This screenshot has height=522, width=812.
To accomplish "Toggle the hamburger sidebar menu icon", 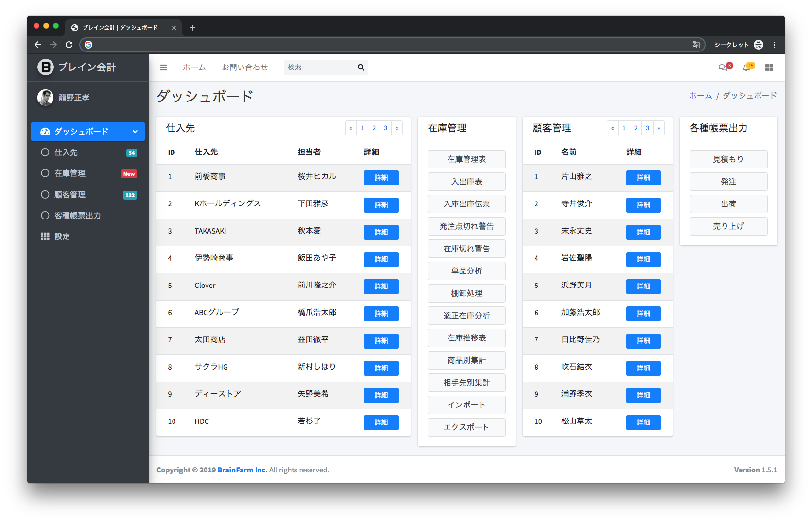I will tap(164, 67).
